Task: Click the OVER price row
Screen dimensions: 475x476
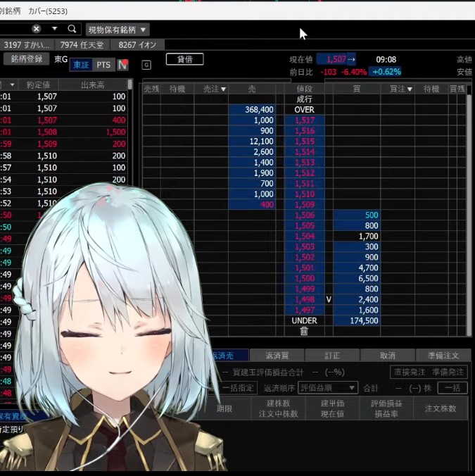Action: pyautogui.click(x=304, y=110)
